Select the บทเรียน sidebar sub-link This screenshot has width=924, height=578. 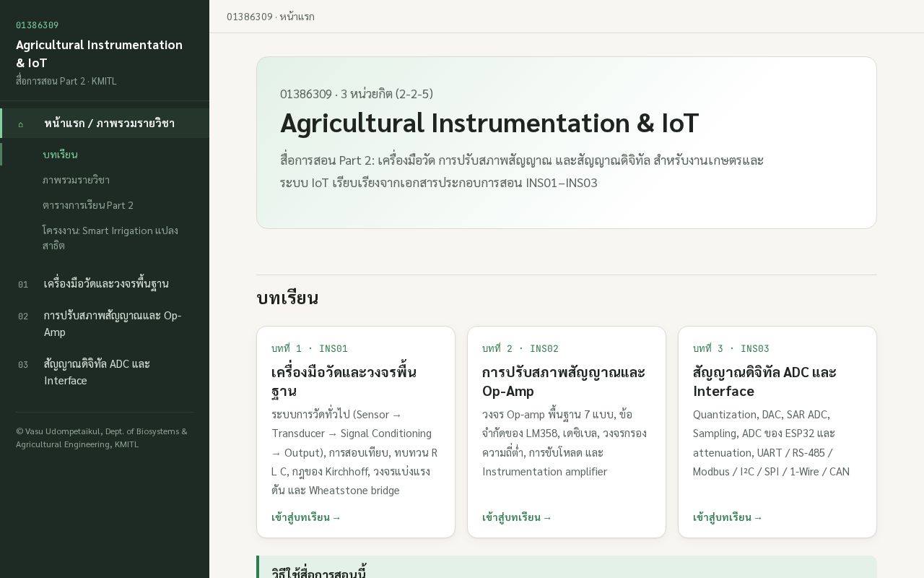(x=105, y=154)
